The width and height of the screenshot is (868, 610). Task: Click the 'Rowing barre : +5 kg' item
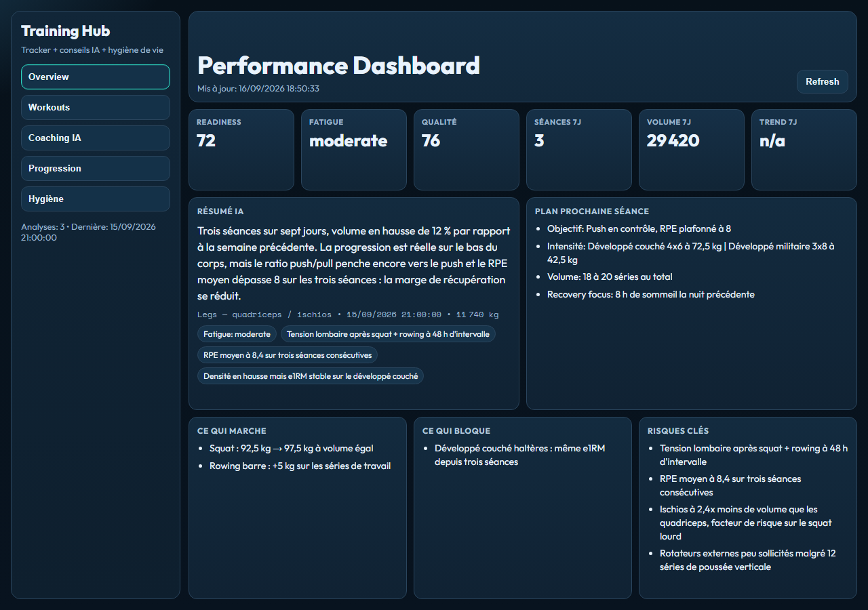[300, 466]
